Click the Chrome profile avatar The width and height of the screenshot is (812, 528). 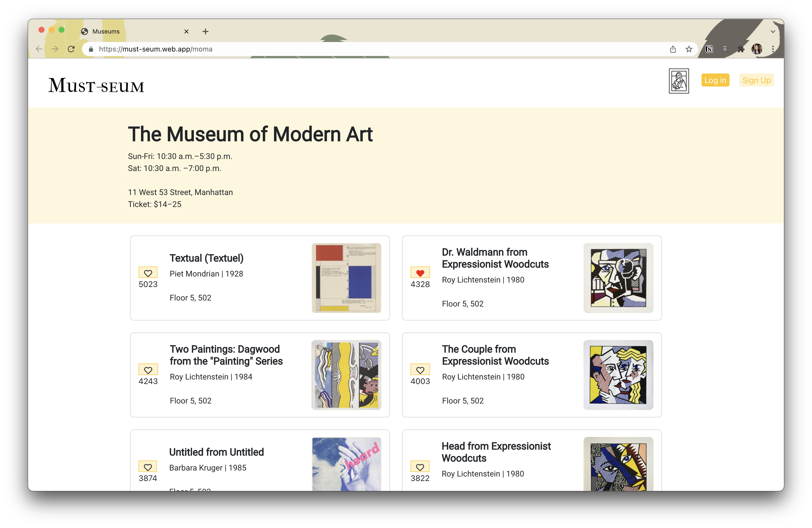click(757, 49)
